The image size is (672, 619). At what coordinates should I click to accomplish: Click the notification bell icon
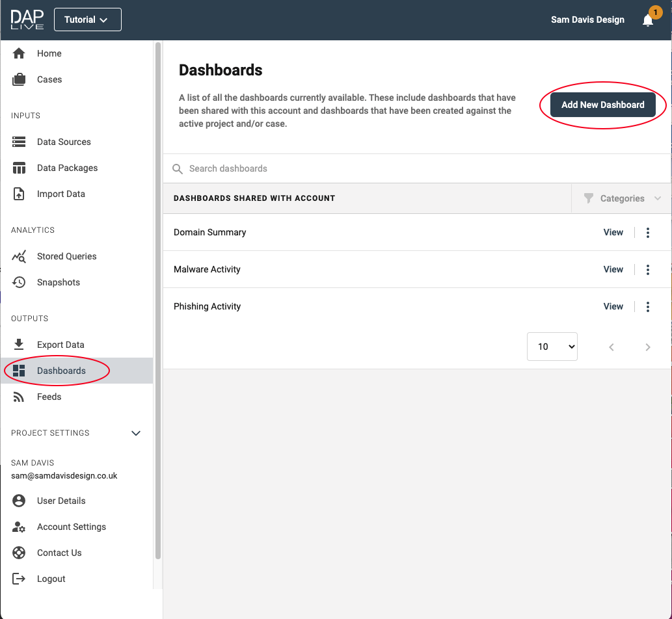648,20
